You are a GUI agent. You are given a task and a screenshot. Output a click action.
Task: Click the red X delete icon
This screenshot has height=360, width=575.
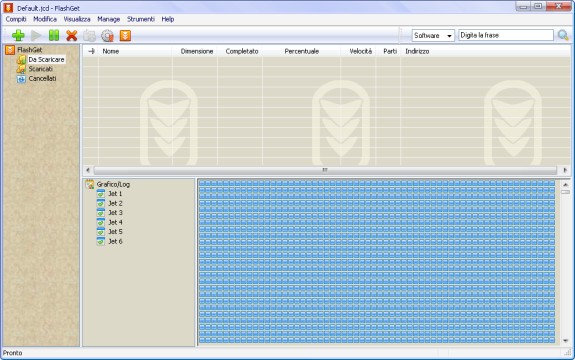coord(72,36)
